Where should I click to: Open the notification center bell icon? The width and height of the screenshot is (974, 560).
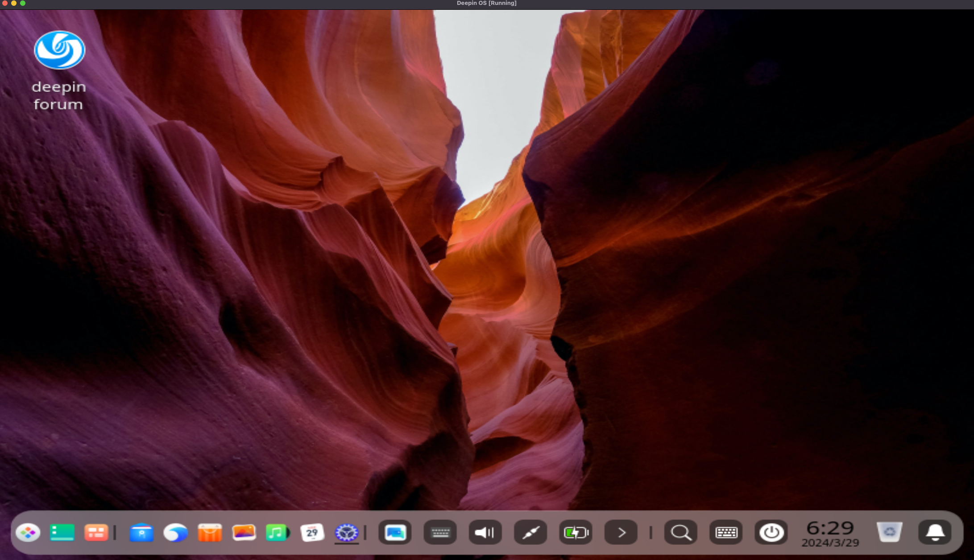tap(935, 532)
